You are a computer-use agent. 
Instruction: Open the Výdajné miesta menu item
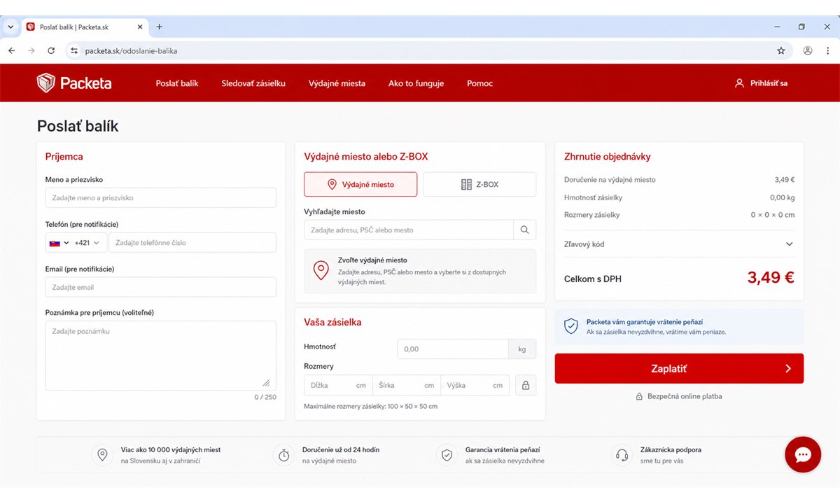337,83
